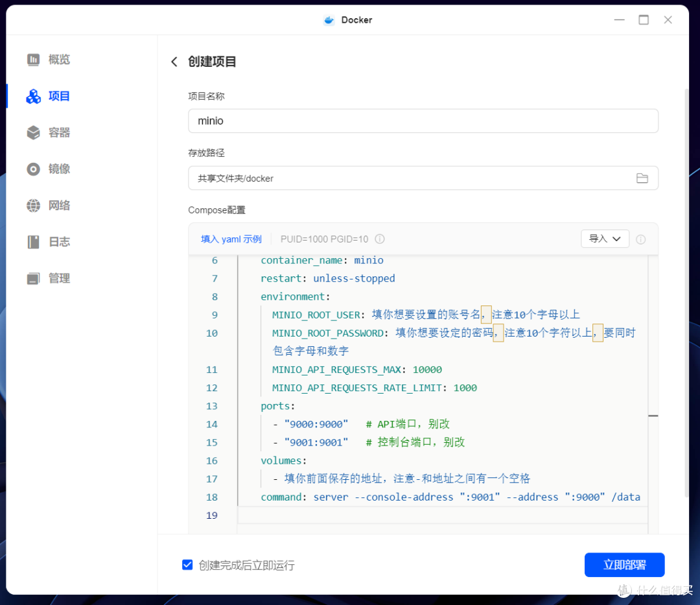
Task: Click MINIO_ROOT_USER key on line 9
Action: (x=316, y=314)
